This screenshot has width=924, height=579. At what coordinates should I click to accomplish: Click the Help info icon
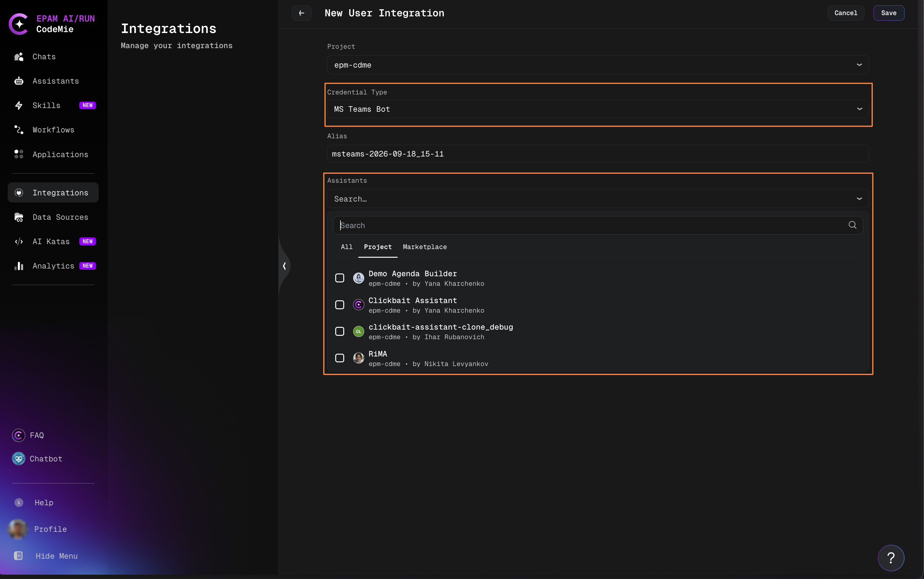19,502
